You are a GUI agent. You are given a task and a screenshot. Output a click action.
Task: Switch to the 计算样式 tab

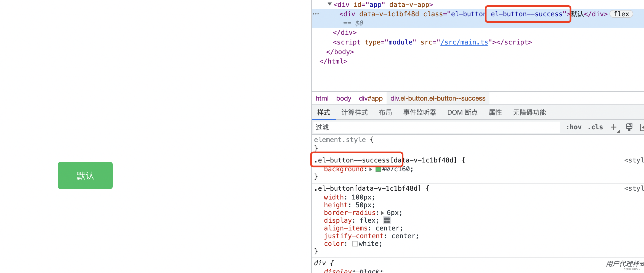(354, 112)
